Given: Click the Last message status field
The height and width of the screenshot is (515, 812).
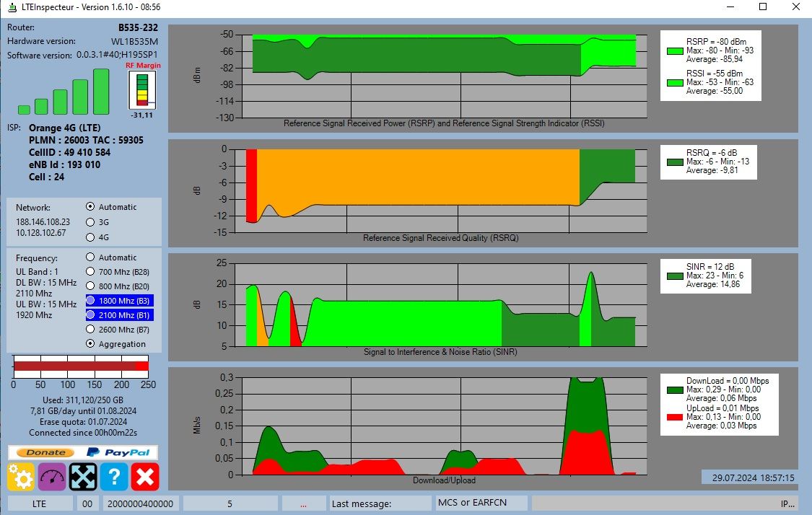Looking at the screenshot, I should point(380,503).
